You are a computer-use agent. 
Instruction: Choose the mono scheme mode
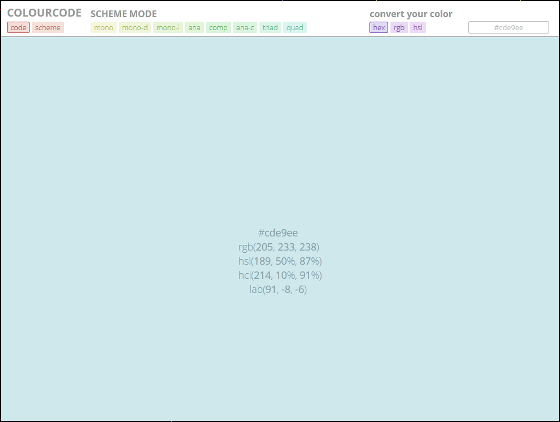click(x=104, y=27)
